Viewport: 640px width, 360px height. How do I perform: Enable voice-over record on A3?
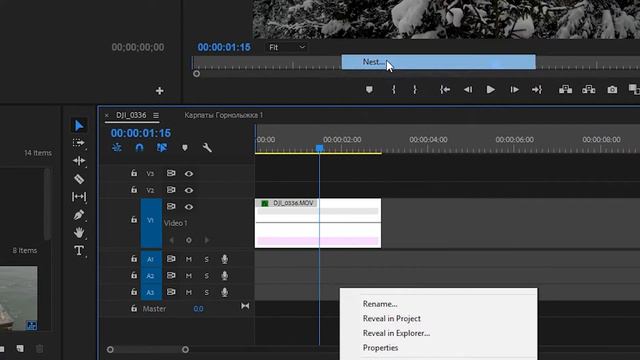[224, 292]
